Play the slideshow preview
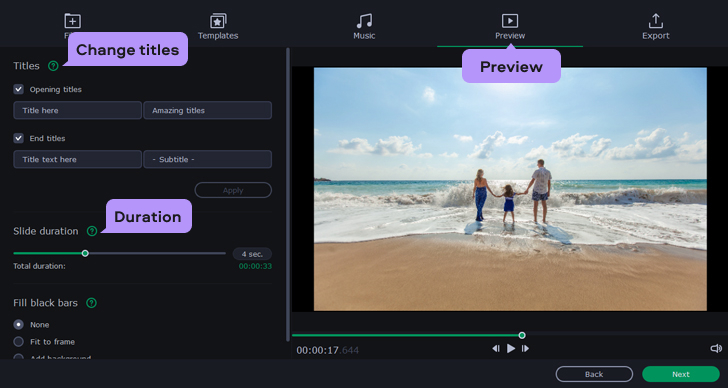The width and height of the screenshot is (728, 388). click(511, 349)
